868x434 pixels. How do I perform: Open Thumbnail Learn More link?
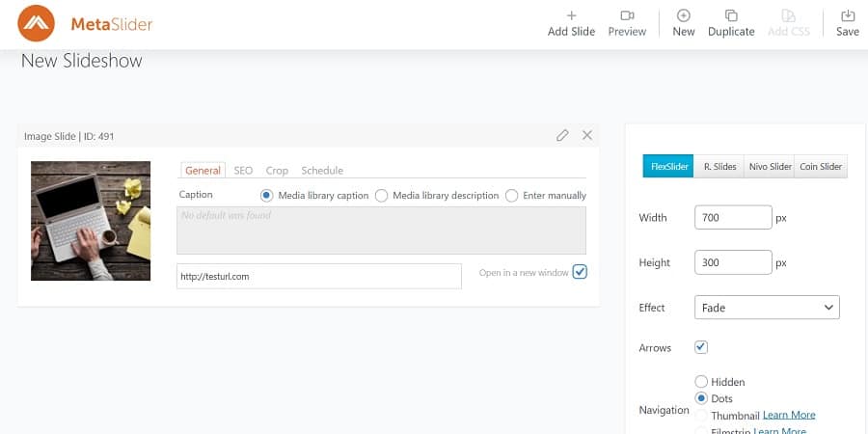[789, 415]
